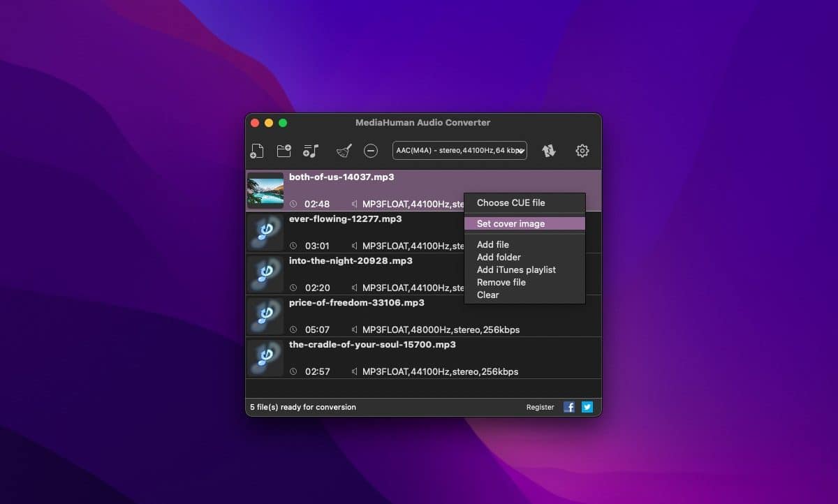Select Add file in context menu
This screenshot has height=504, width=838.
coord(493,244)
